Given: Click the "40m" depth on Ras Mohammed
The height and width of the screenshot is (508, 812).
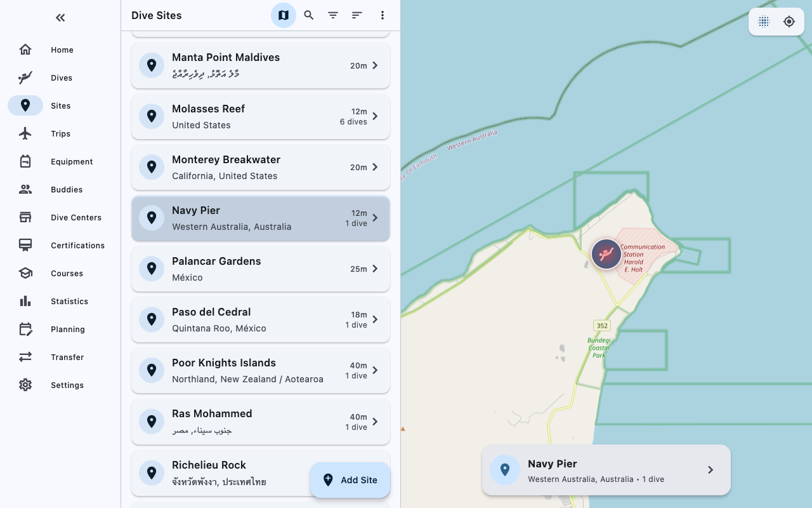Looking at the screenshot, I should pyautogui.click(x=358, y=417).
